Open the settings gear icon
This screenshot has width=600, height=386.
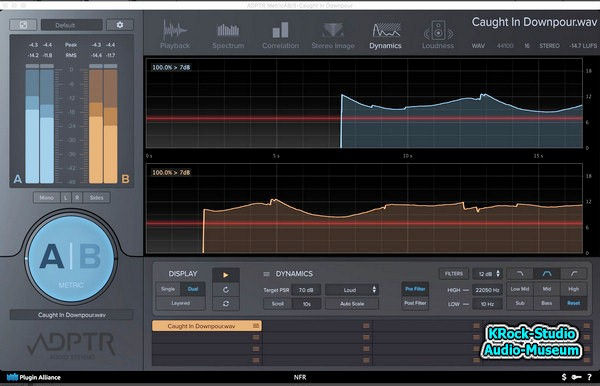coord(120,25)
